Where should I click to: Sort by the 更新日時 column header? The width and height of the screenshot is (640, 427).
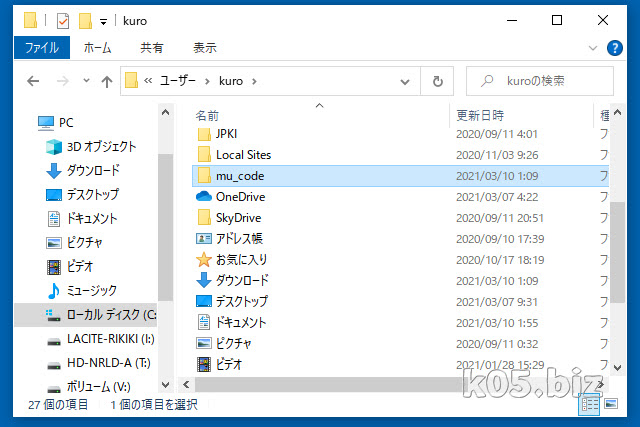[480, 116]
